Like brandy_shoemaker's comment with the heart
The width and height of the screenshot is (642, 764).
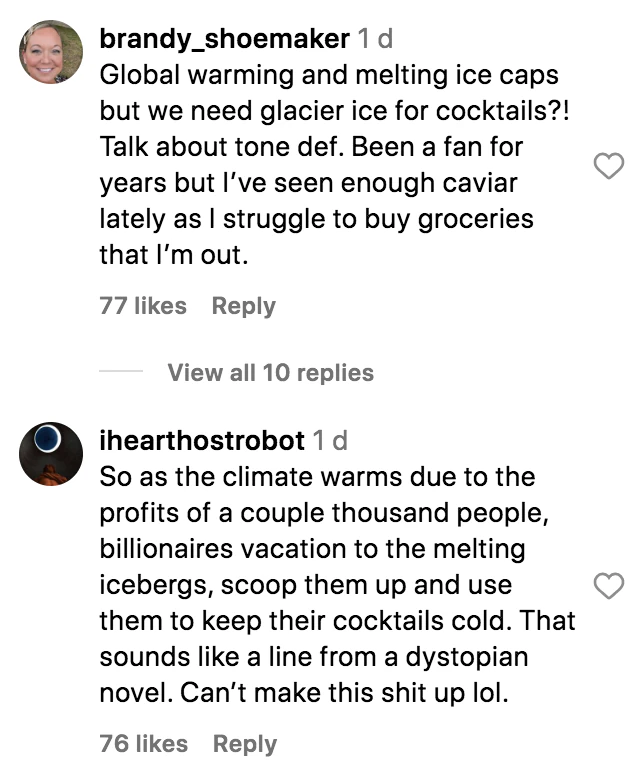608,167
